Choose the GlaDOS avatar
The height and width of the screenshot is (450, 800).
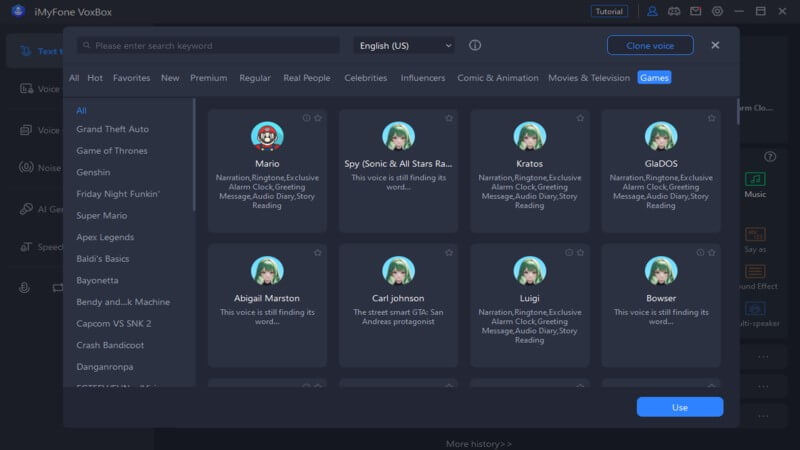click(661, 136)
